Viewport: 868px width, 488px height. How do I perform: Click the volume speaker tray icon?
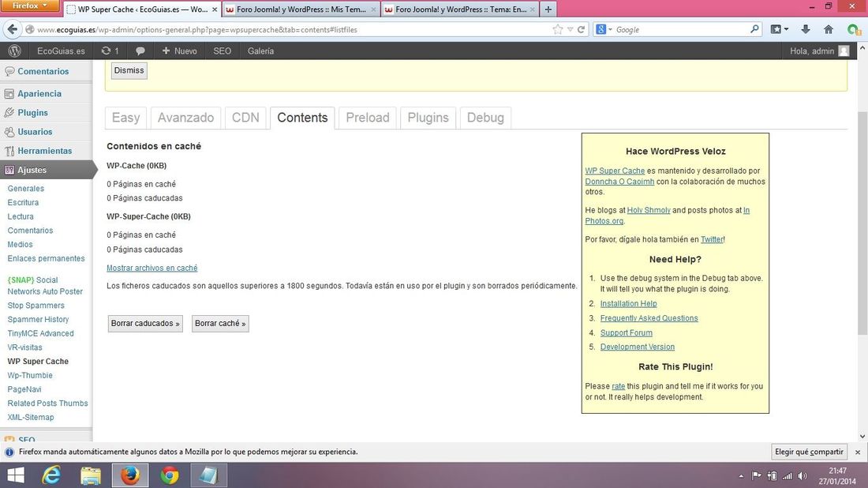pos(803,476)
